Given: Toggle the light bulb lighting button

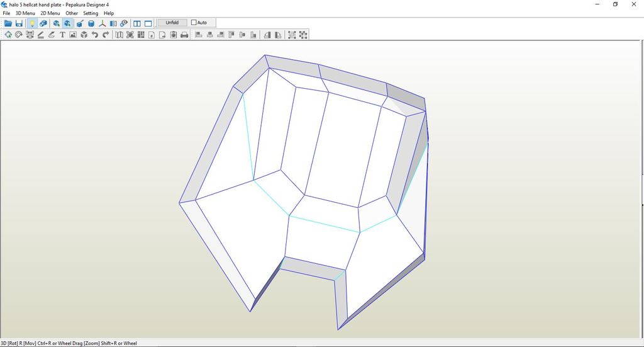Looking at the screenshot, I should tap(32, 23).
